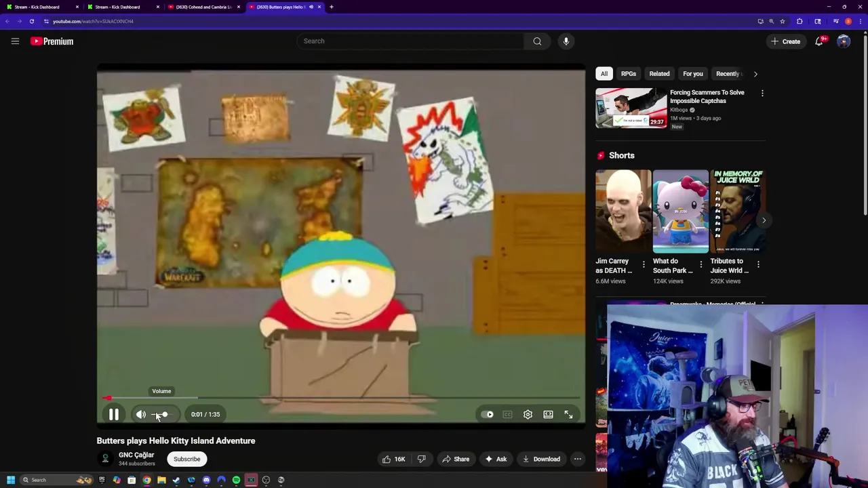Mute the video with speaker icon
The width and height of the screenshot is (868, 488).
140,414
